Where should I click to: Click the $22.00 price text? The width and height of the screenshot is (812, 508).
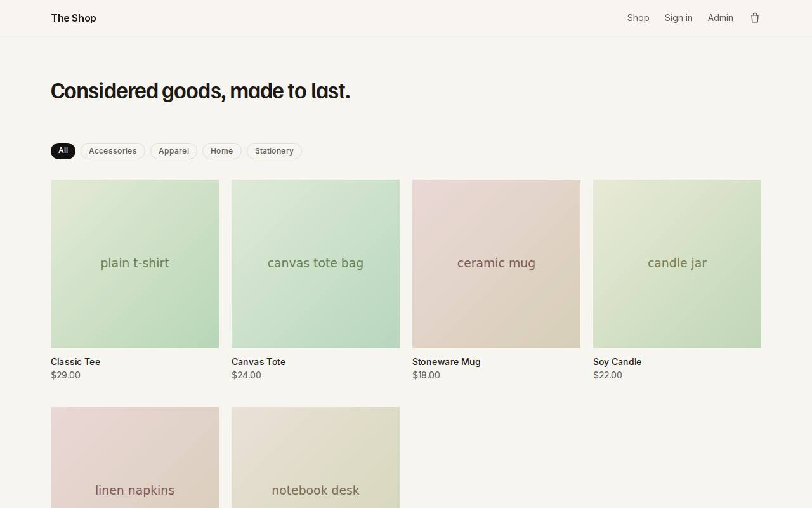point(608,375)
